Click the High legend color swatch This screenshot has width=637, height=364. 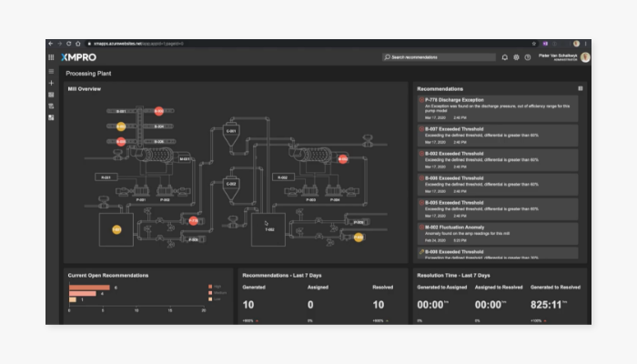tap(210, 287)
